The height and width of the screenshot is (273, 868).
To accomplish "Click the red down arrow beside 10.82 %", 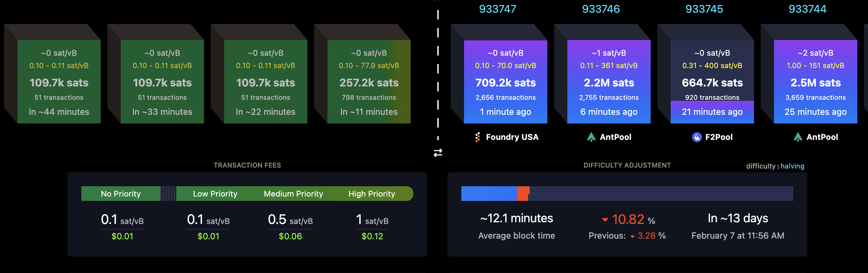I will point(605,220).
